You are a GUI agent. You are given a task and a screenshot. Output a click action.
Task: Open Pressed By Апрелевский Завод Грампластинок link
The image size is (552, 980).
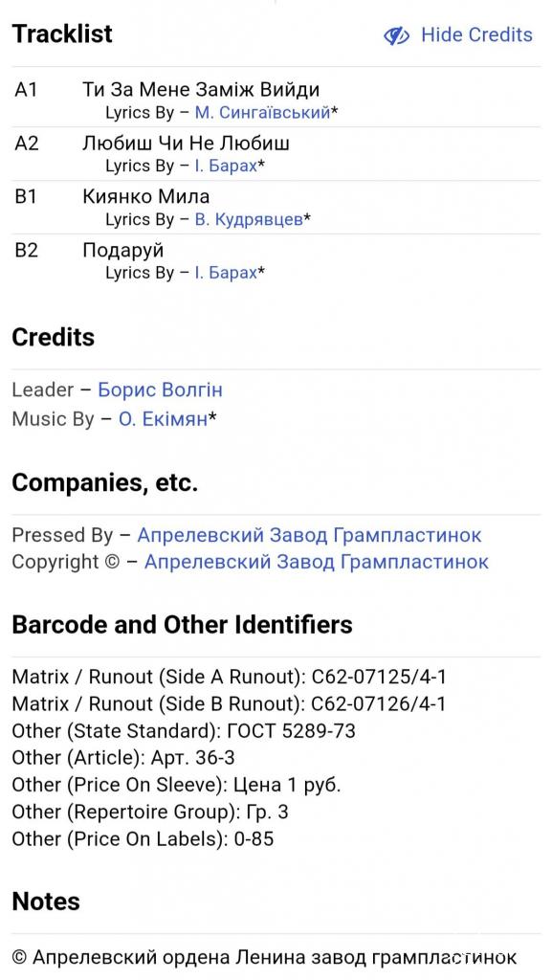(x=309, y=536)
